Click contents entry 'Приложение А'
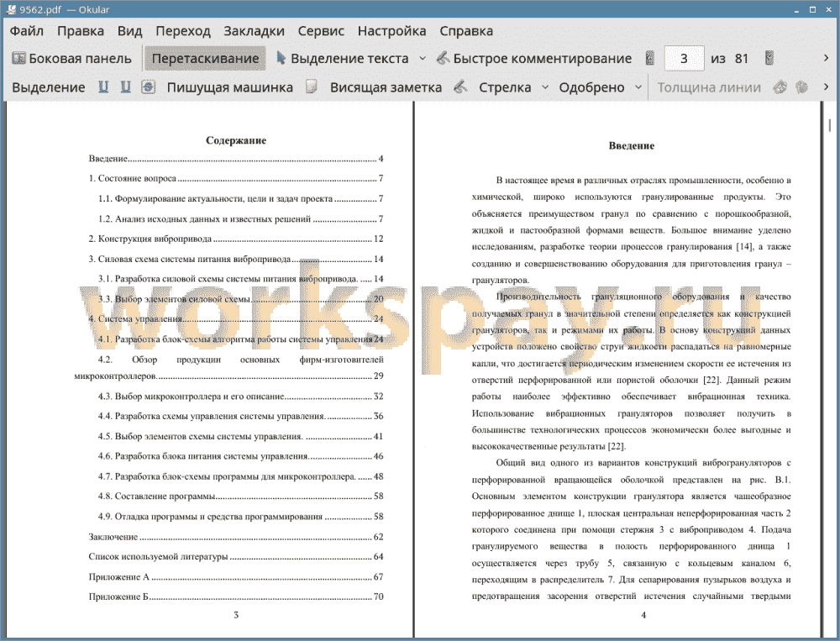 (236, 577)
